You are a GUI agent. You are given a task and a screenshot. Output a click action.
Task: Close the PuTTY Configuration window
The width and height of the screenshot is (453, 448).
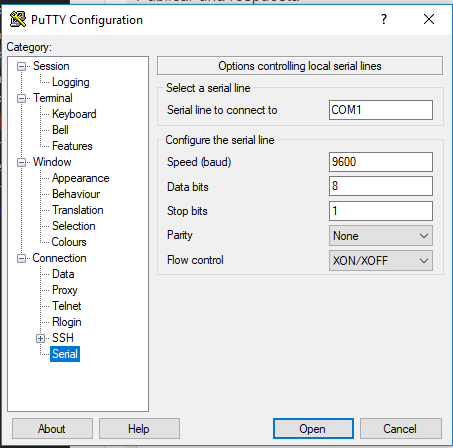point(429,19)
